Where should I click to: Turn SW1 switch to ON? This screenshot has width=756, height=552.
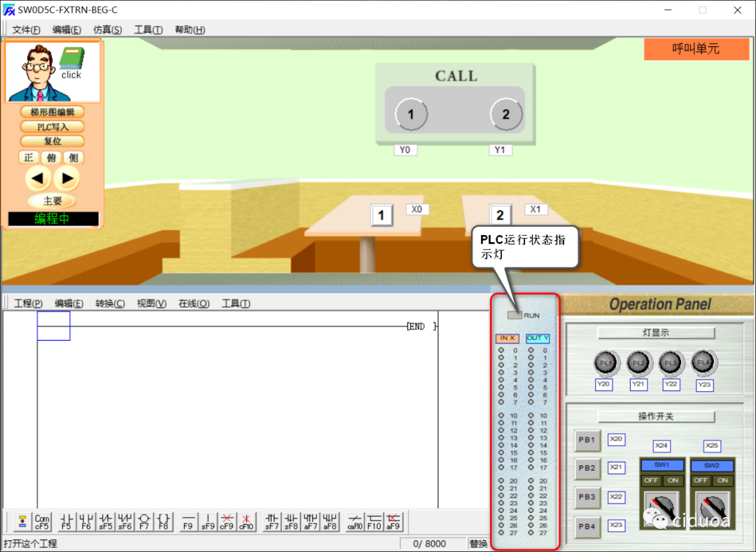[x=673, y=481]
